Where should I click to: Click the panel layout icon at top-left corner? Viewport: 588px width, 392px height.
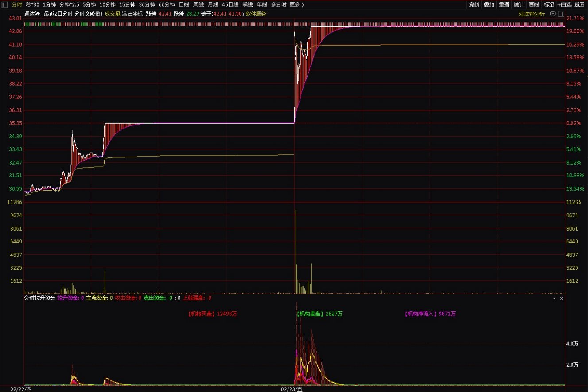[x=5, y=4]
